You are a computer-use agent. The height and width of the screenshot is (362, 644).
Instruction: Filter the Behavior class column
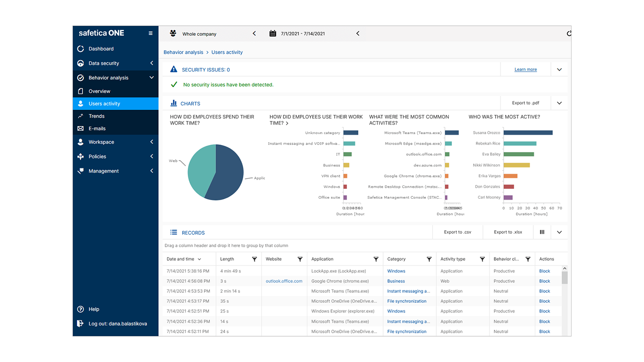(x=528, y=259)
